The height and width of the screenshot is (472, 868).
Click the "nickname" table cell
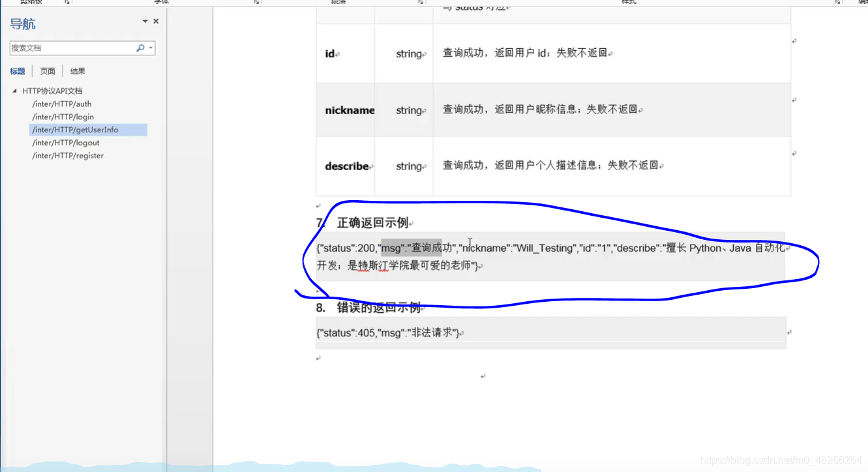coord(345,110)
